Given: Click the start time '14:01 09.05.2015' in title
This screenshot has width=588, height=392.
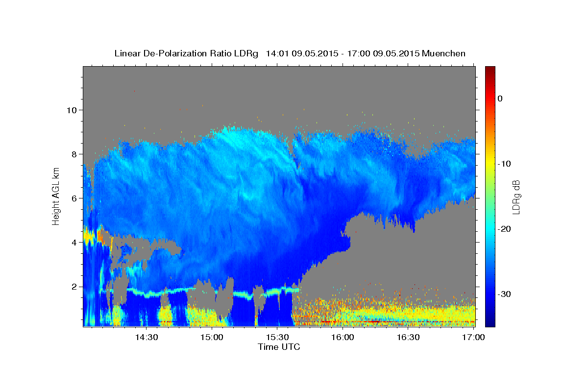Looking at the screenshot, I should [301, 53].
